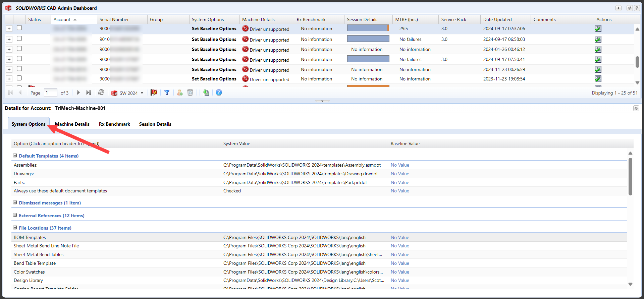Image resolution: width=644 pixels, height=299 pixels.
Task: Sort by the Account column header
Action: [x=74, y=19]
